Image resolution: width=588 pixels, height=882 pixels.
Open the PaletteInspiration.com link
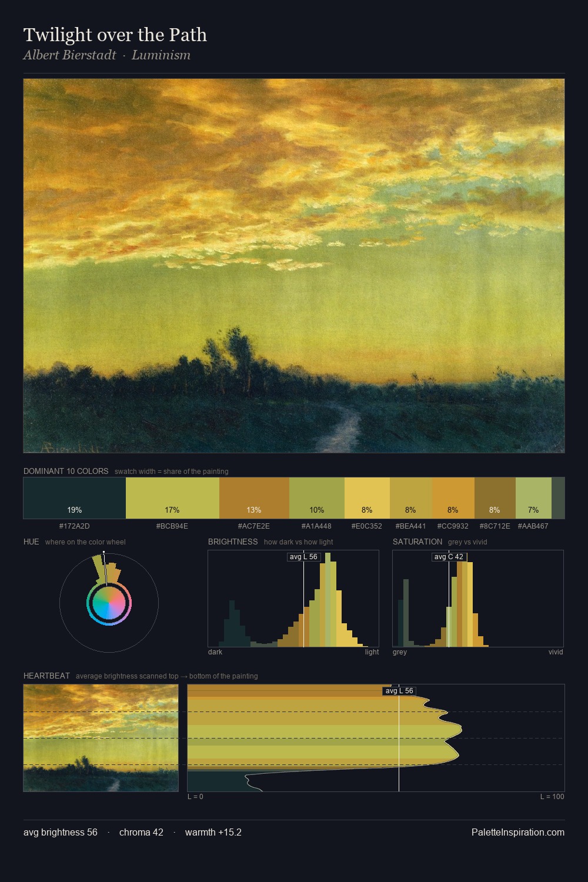518,833
